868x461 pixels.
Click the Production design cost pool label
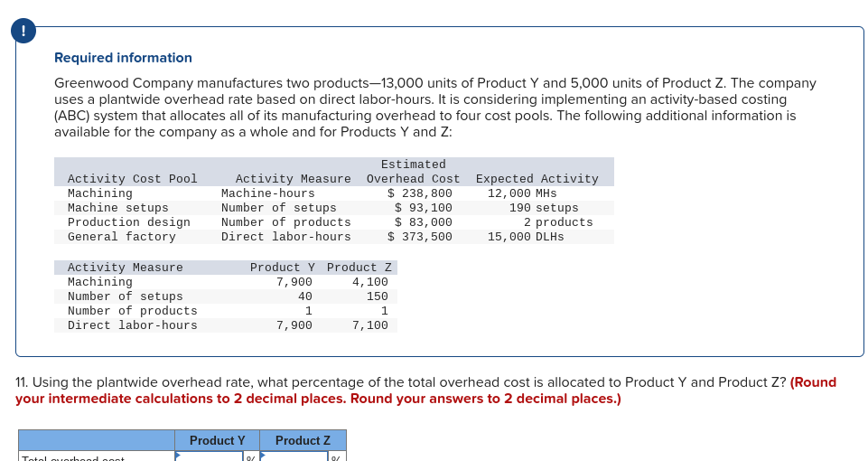129,222
